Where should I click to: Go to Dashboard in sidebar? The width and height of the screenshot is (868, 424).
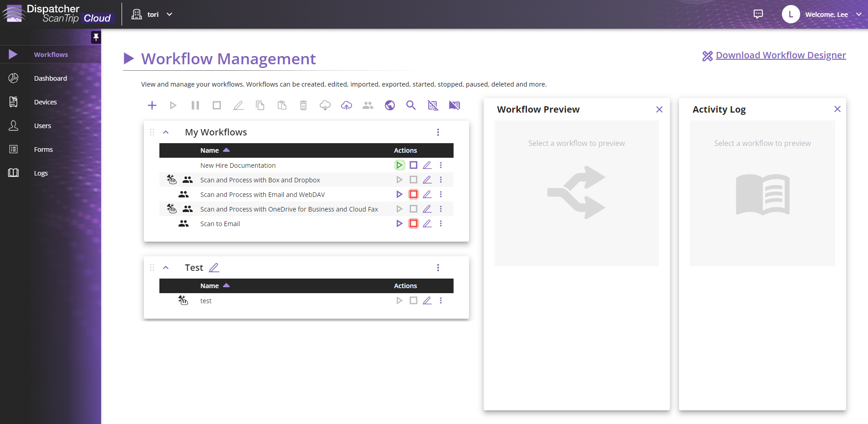[x=51, y=78]
